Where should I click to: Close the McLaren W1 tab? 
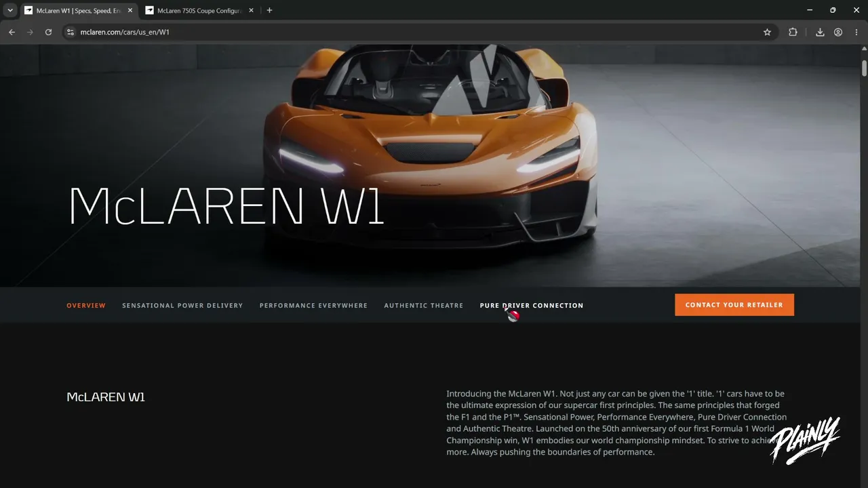click(x=130, y=11)
